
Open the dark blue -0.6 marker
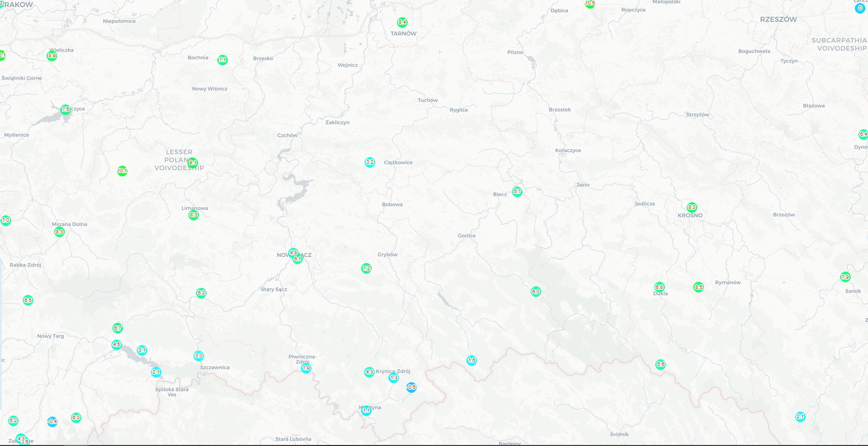(411, 387)
